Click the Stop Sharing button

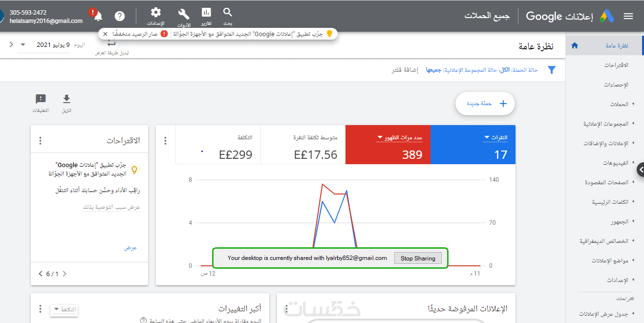click(418, 258)
